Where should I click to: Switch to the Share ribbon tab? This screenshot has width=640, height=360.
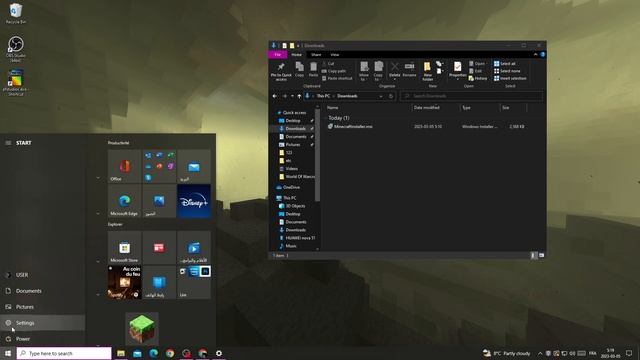(316, 55)
